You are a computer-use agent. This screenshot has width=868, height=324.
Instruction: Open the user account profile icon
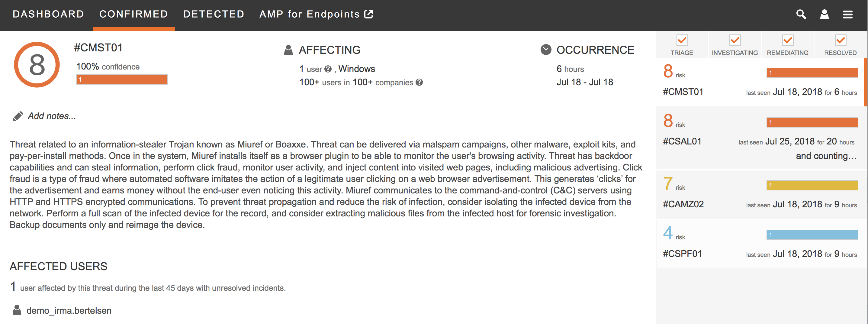(x=824, y=14)
